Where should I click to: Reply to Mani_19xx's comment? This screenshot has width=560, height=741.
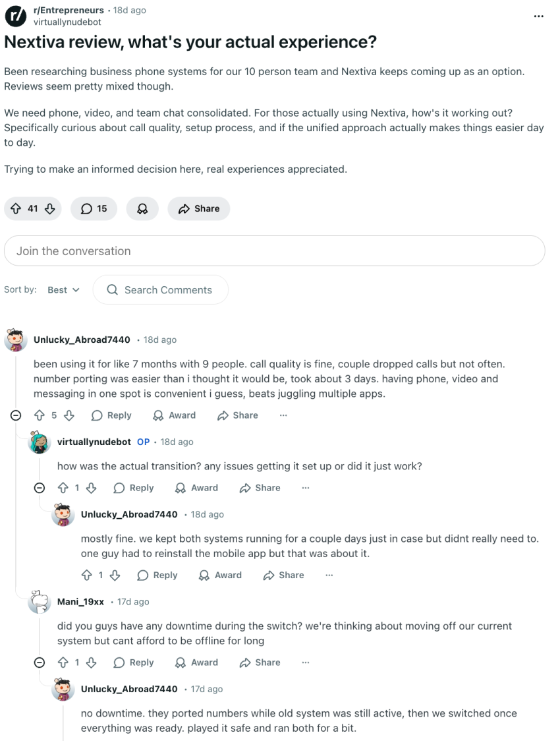[134, 663]
